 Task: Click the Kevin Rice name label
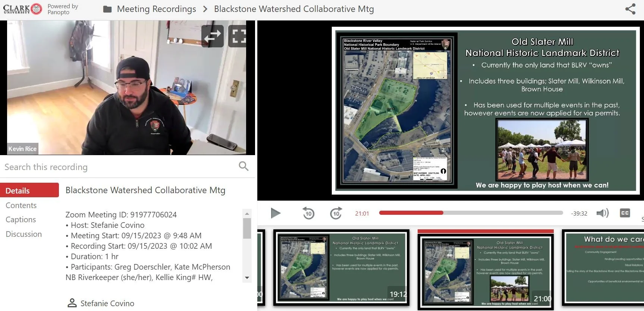click(x=22, y=149)
